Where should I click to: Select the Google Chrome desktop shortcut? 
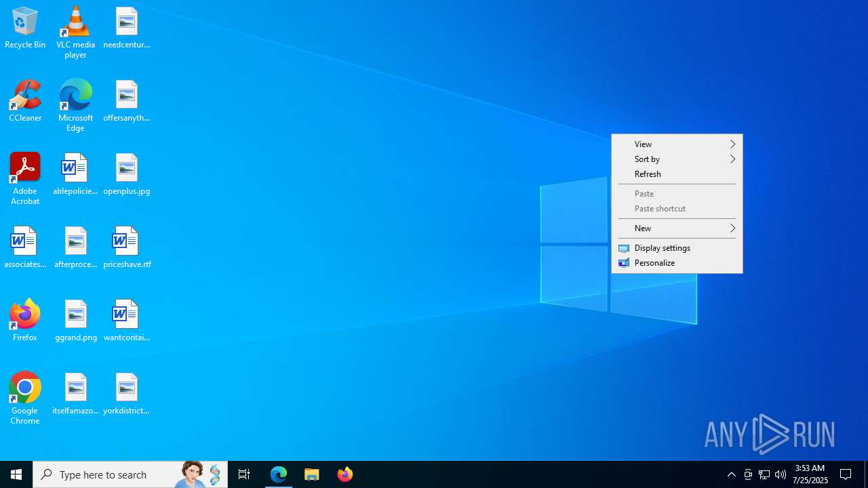[25, 399]
